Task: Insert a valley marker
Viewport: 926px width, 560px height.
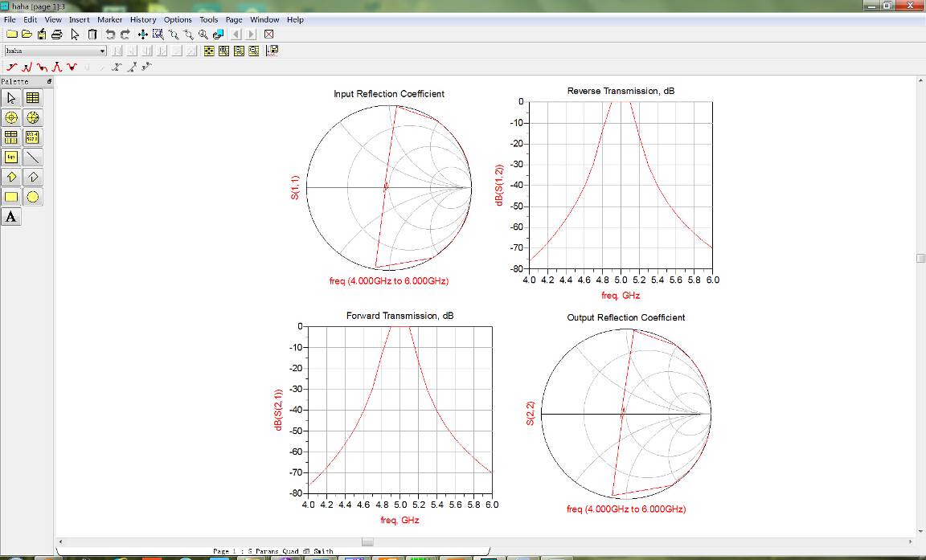Action: click(72, 67)
